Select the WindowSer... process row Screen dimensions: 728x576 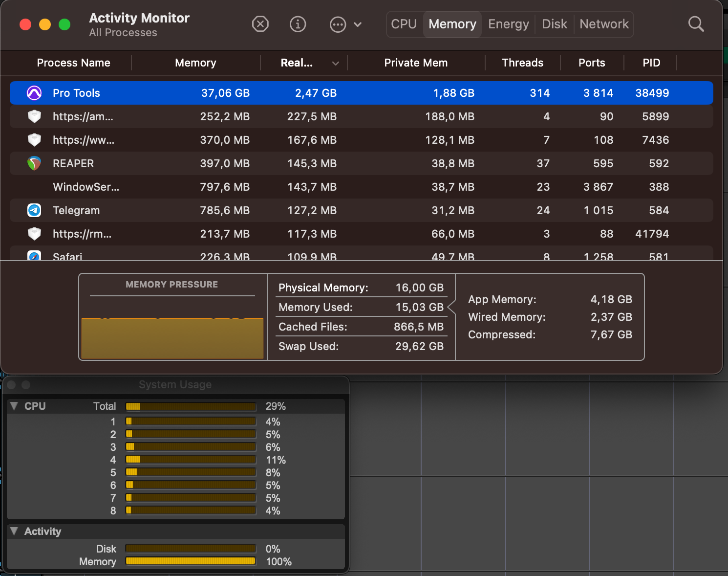(362, 187)
